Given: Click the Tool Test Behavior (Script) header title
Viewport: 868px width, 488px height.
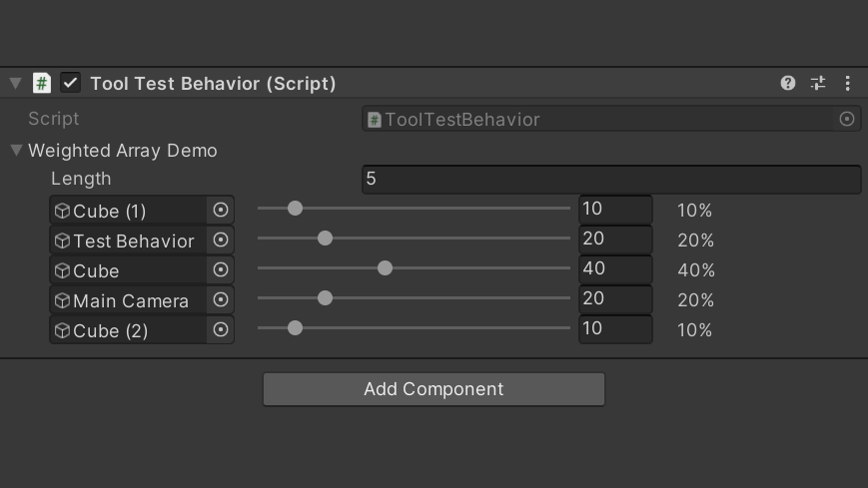Looking at the screenshot, I should point(213,83).
